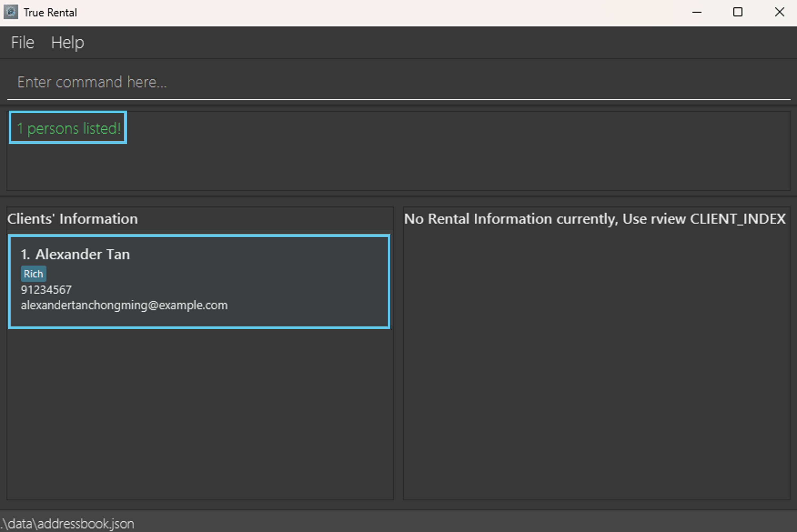The height and width of the screenshot is (532, 797).
Task: Open the File menu
Action: (22, 43)
